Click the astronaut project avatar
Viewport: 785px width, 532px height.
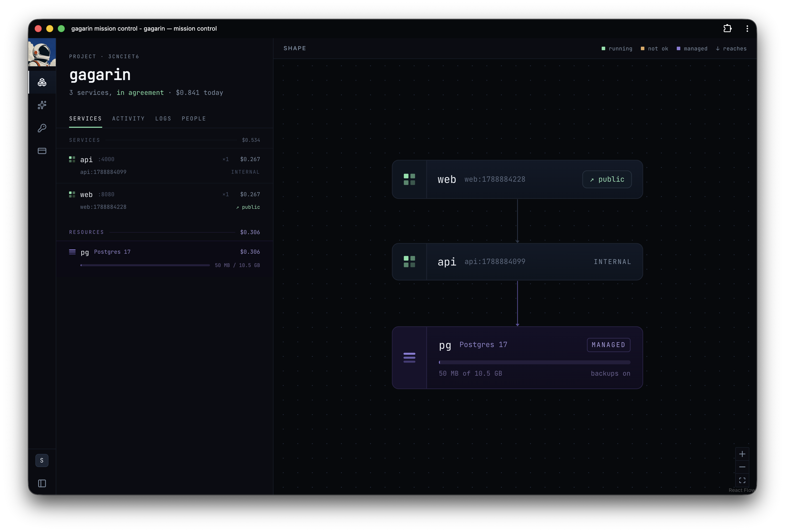click(42, 52)
